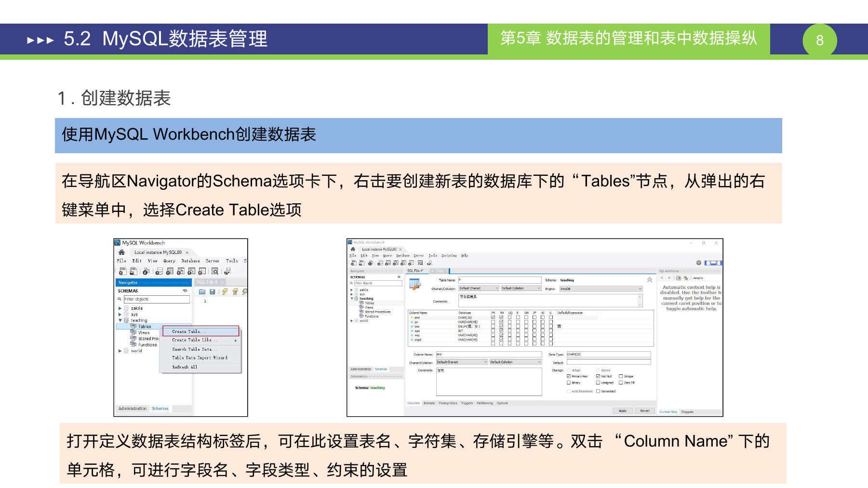Choose Table Data Import Wizard from the context menu
Image resolution: width=868 pixels, height=488 pixels.
point(200,358)
